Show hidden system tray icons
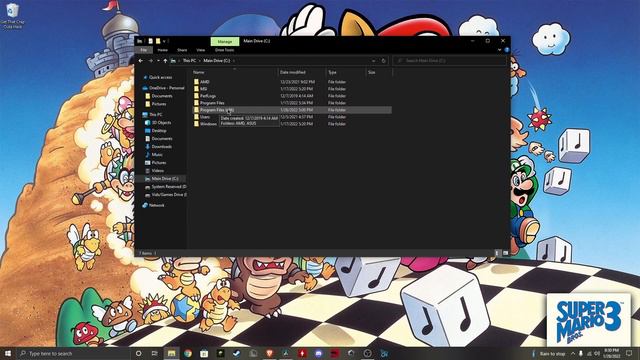Viewport: 640px width, 360px height. [573, 353]
